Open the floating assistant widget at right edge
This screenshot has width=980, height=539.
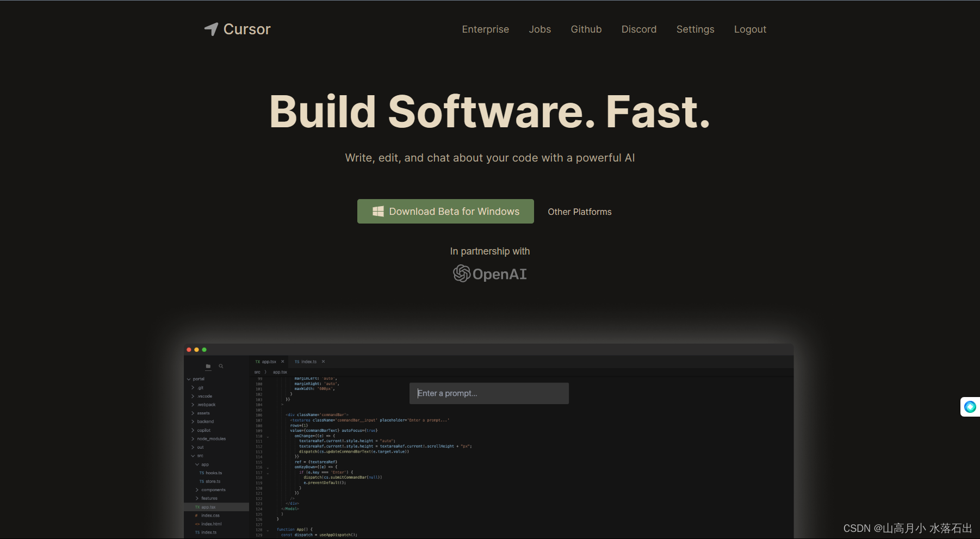(x=970, y=407)
